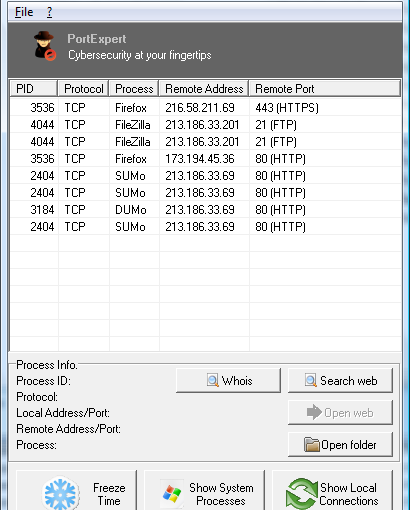
Task: Click the Show Local Connections button label
Action: 349,494
